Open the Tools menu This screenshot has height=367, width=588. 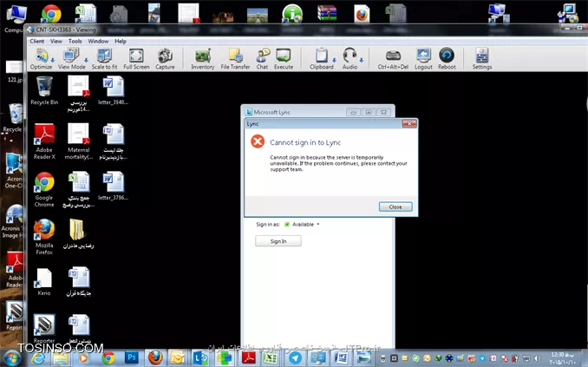75,42
